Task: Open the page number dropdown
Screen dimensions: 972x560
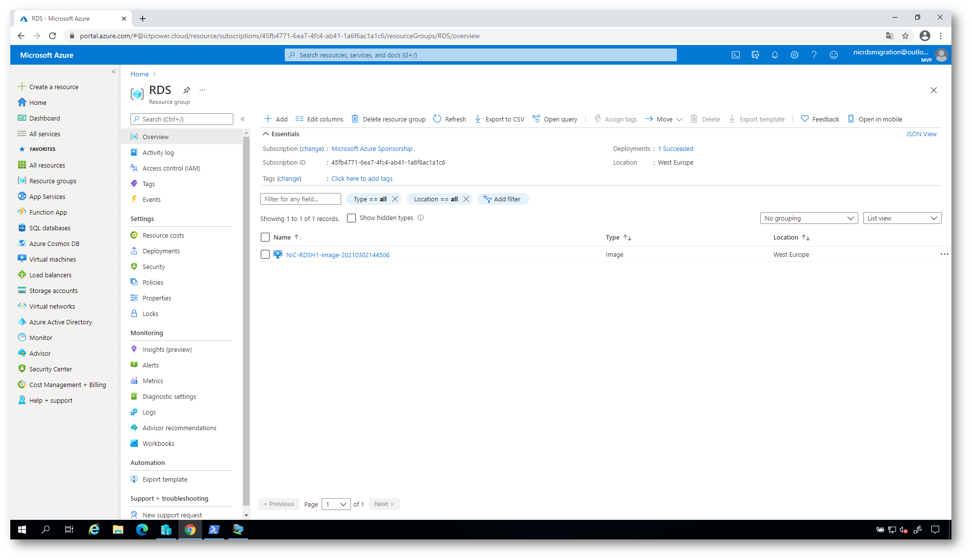Action: point(336,504)
